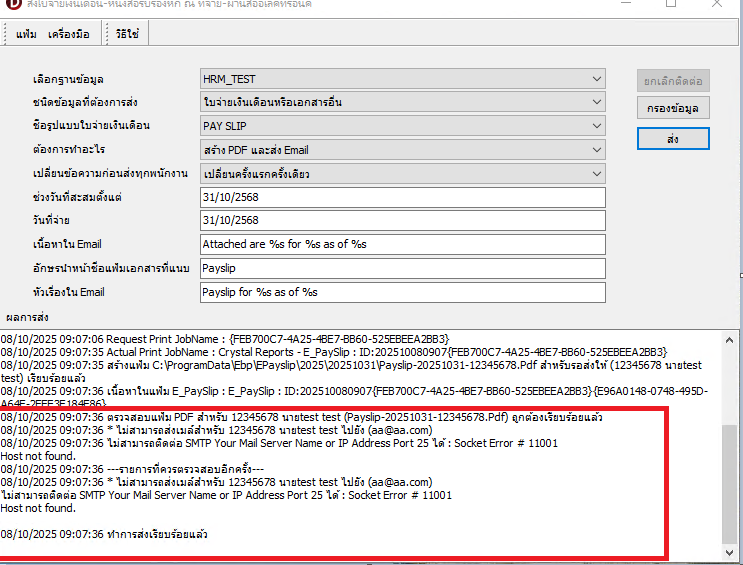Image resolution: width=743 pixels, height=565 pixels.
Task: Click the วันที่จ่าย date field
Action: (x=402, y=221)
